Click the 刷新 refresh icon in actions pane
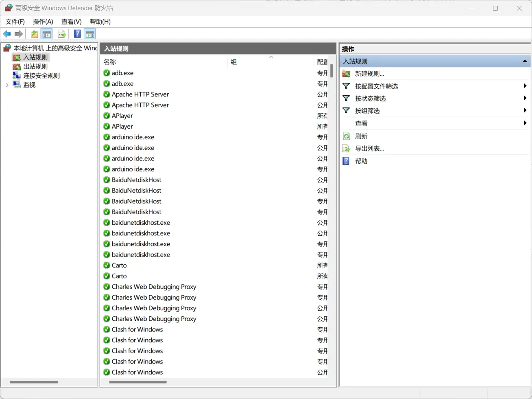Image resolution: width=532 pixels, height=399 pixels. coord(346,136)
